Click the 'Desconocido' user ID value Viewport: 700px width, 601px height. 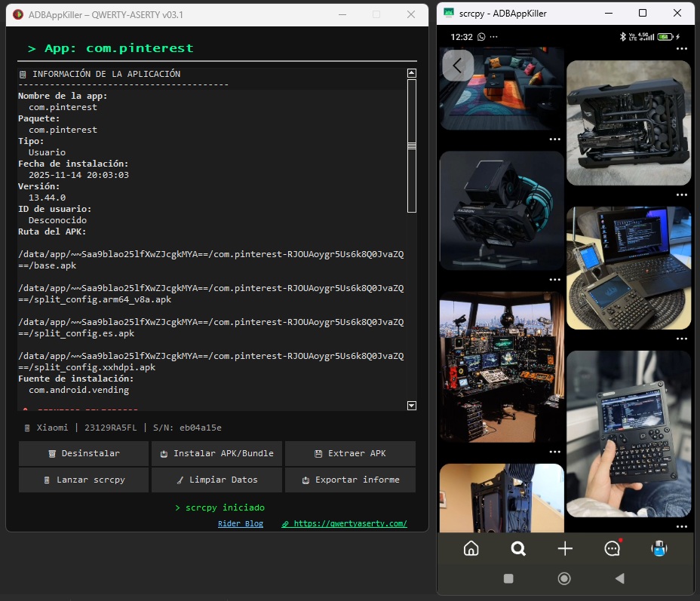pyautogui.click(x=57, y=220)
